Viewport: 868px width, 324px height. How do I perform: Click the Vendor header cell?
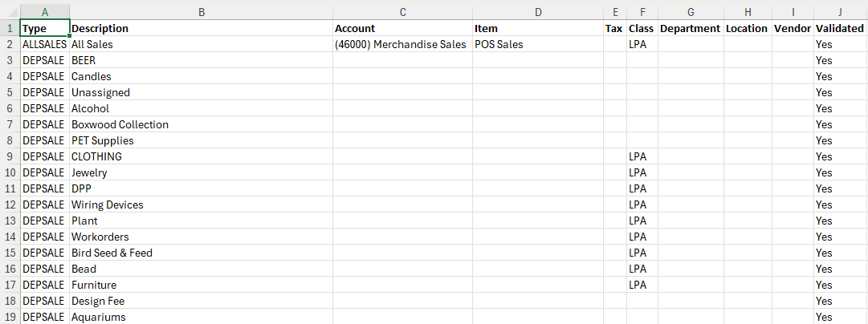[x=793, y=28]
